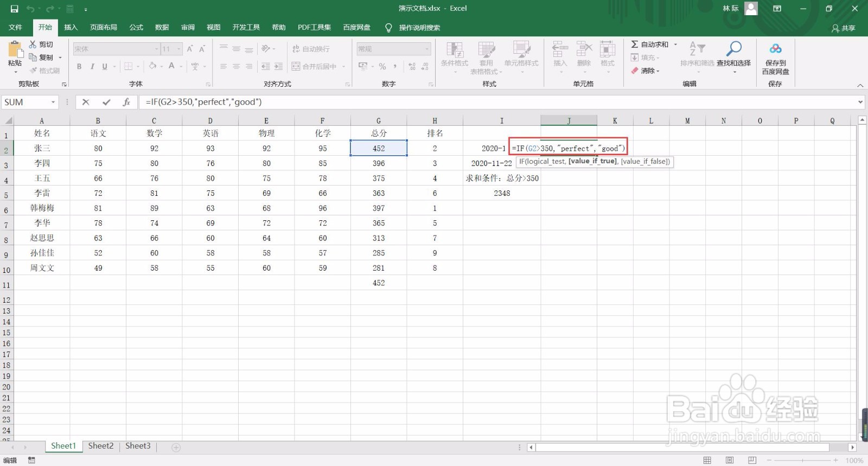Viewport: 868px width, 466px height.
Task: Open the number format dropdown (常规)
Action: pos(427,49)
